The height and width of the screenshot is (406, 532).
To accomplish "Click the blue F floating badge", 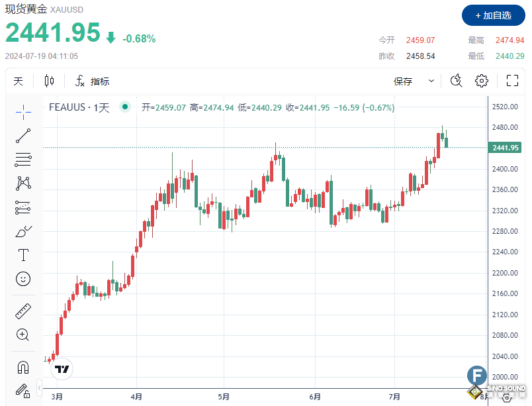I will tap(476, 376).
